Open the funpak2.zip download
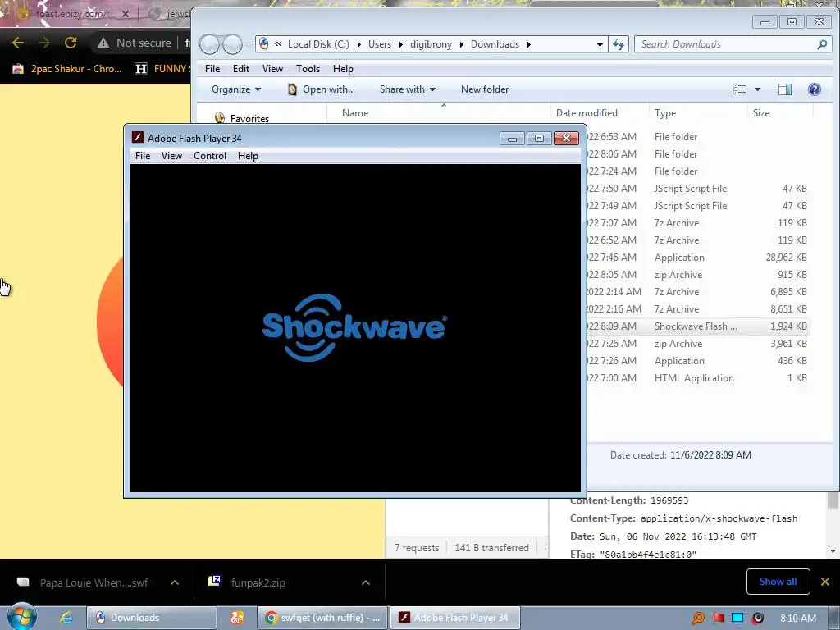This screenshot has height=630, width=840. [248, 582]
